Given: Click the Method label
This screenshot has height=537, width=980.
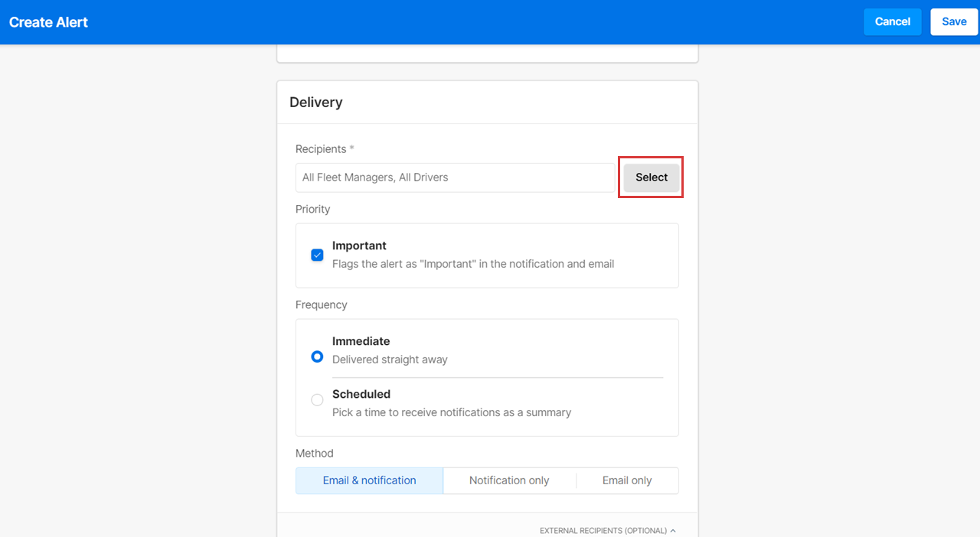Looking at the screenshot, I should click(x=315, y=453).
